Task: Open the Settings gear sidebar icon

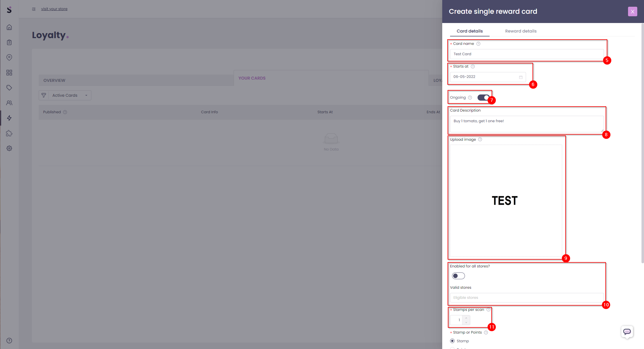Action: (x=9, y=148)
